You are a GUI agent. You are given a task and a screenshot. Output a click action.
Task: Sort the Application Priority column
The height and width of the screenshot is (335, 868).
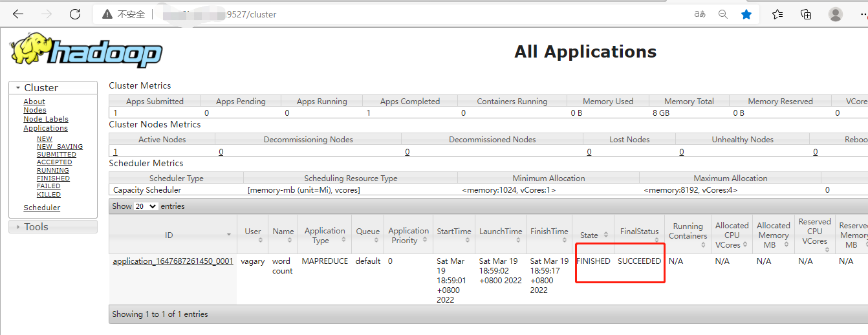[425, 240]
